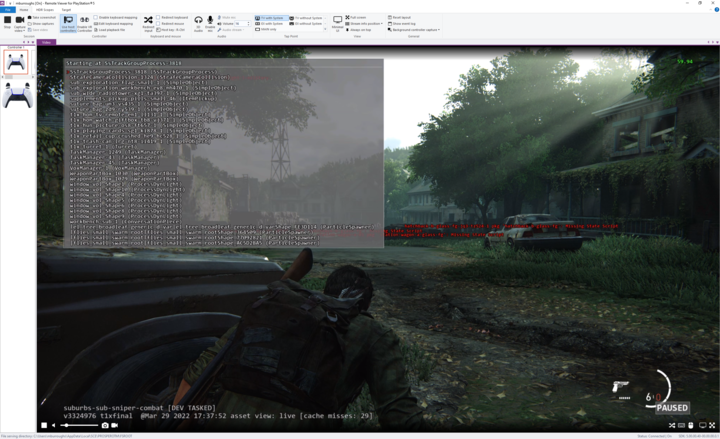Switch to the Target ribbon tab

tap(66, 10)
